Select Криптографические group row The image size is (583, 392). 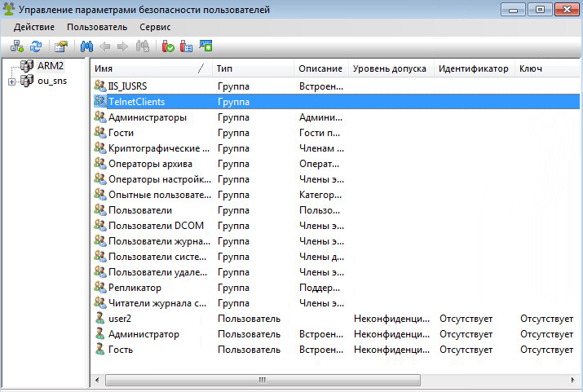[x=159, y=148]
